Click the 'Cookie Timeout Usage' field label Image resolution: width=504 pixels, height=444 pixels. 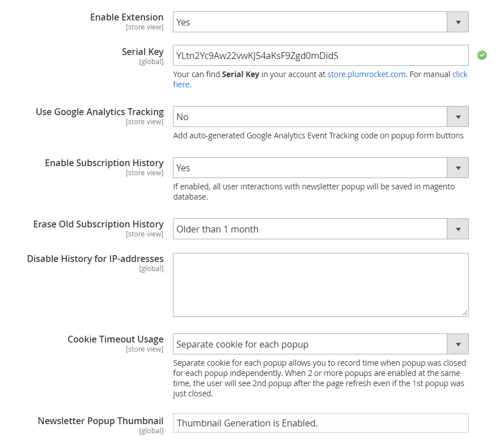point(115,339)
